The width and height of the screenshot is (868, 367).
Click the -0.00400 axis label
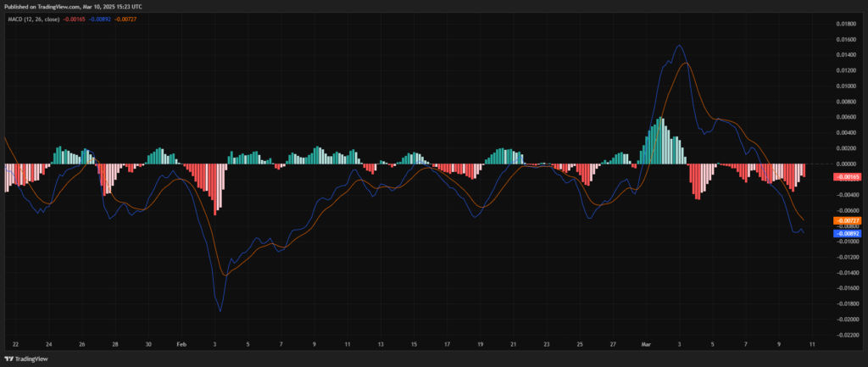[847, 195]
